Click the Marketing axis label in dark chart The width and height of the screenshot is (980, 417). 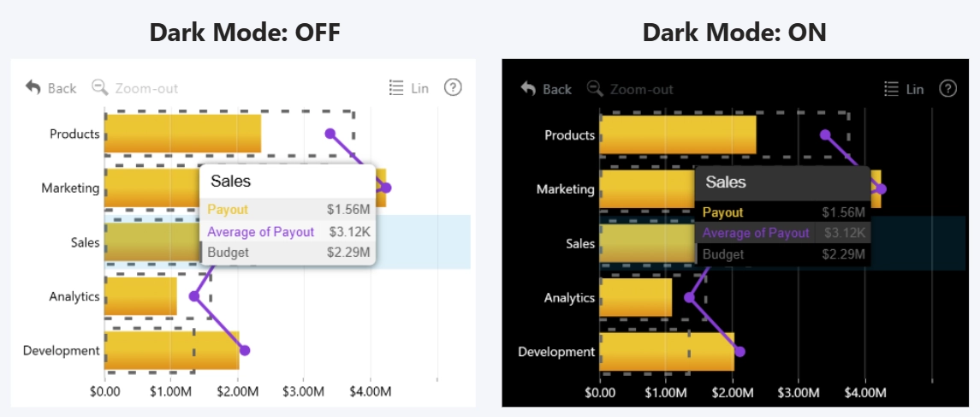[566, 189]
